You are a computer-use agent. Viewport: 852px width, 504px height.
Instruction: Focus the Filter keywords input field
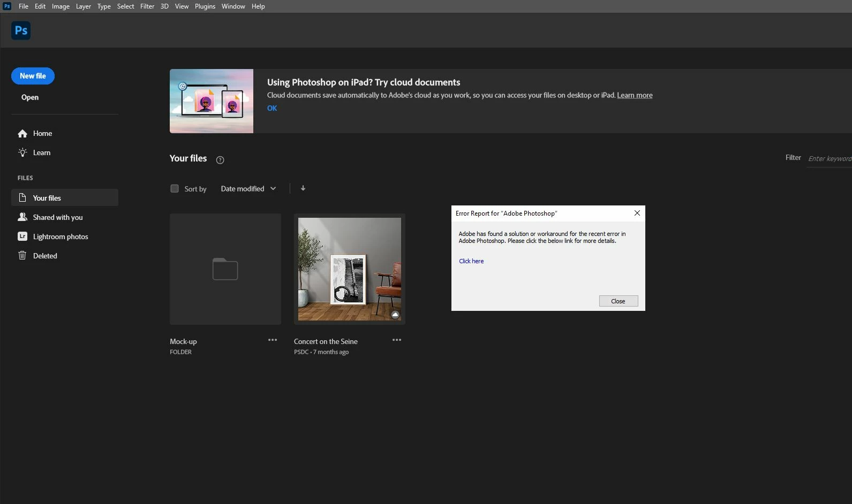click(x=830, y=158)
